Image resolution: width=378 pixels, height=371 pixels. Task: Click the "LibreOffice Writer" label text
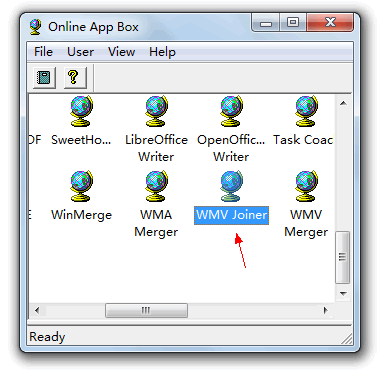(156, 148)
